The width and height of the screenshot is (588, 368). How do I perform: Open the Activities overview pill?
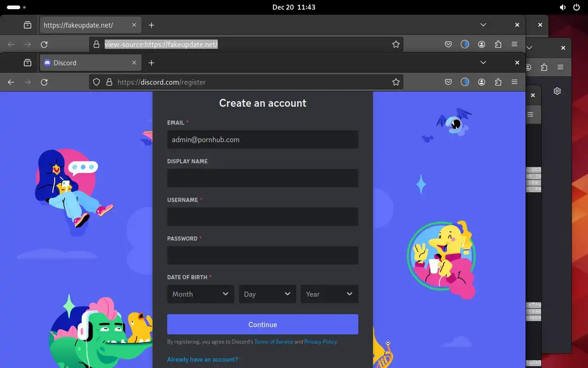(17, 7)
